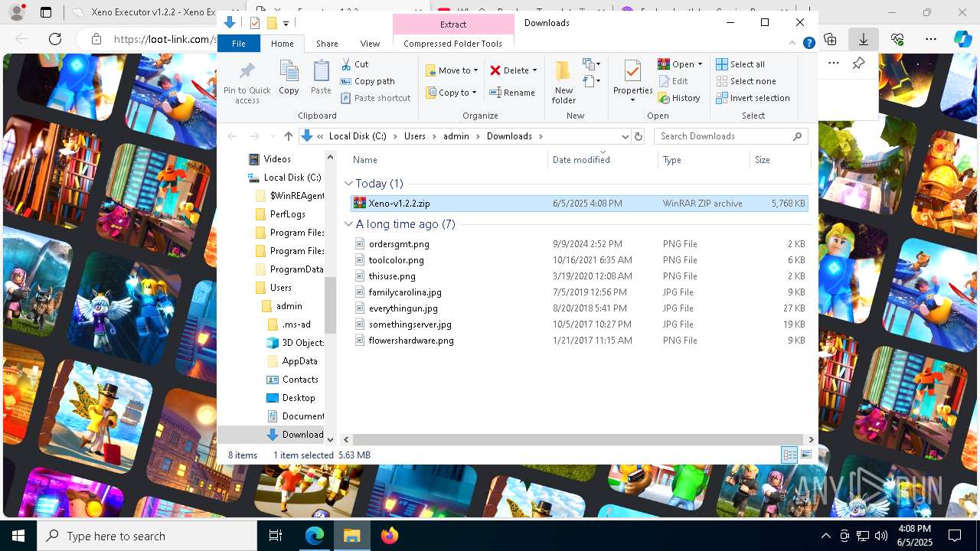Click the Rename command

click(x=512, y=93)
